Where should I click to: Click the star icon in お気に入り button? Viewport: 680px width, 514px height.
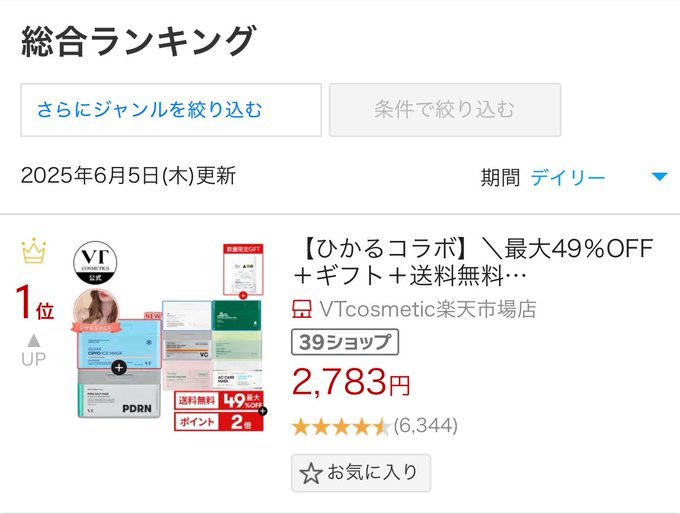coord(311,473)
